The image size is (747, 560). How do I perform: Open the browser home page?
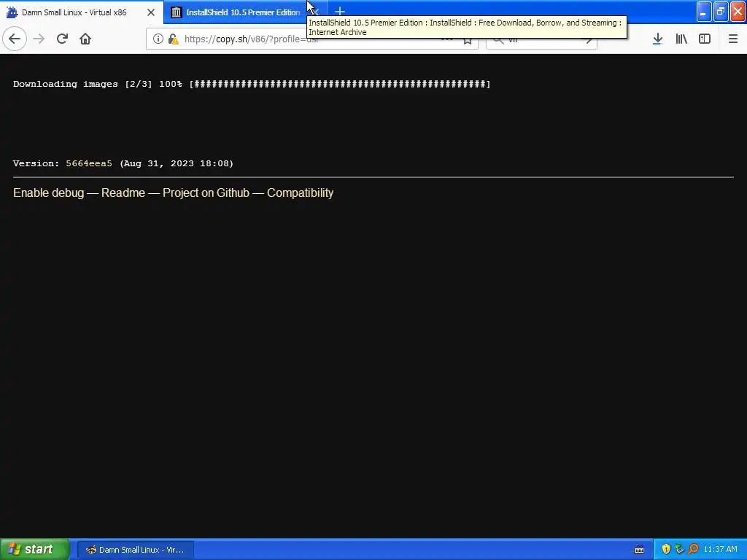[x=85, y=39]
